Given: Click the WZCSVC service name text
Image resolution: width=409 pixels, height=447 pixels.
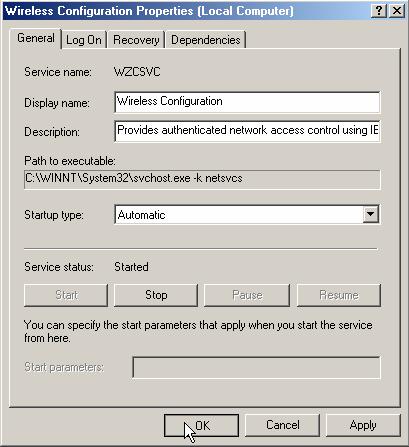Looking at the screenshot, I should (137, 72).
